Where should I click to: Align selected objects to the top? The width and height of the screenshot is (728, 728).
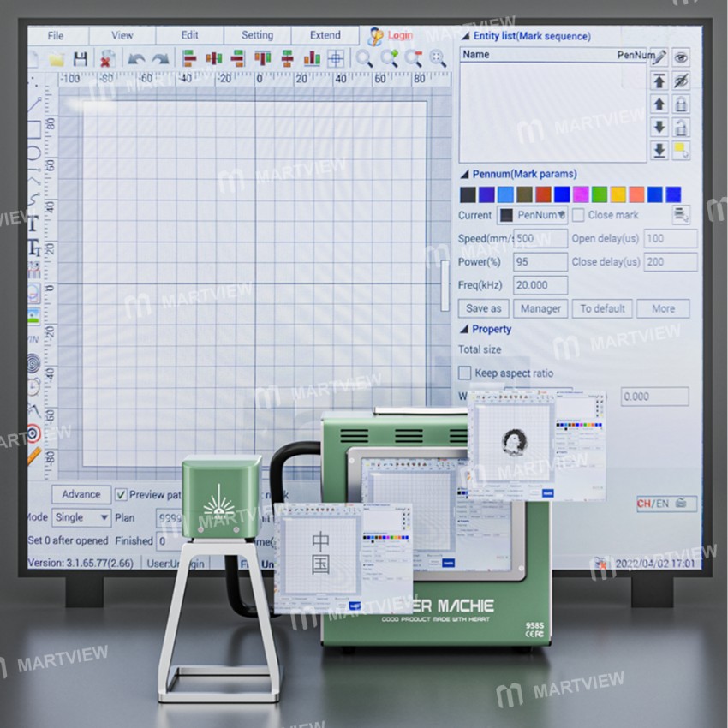click(263, 58)
